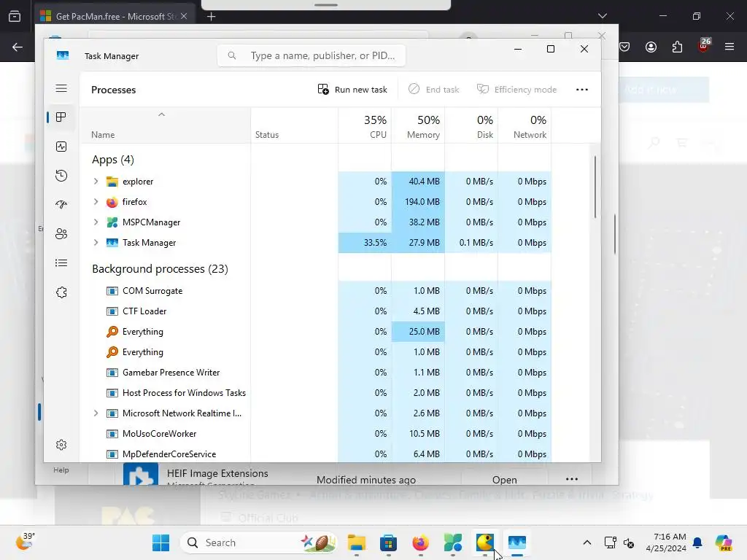Collapse sort arrow above Name column

pos(161,114)
